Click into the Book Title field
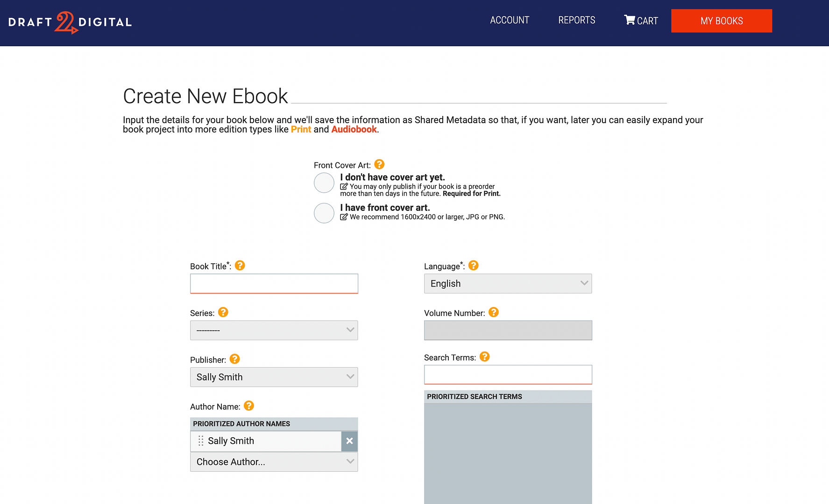829x504 pixels. 274,284
